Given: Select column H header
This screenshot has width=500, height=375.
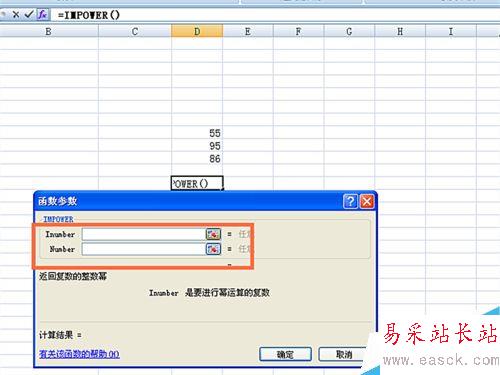Looking at the screenshot, I should 400,32.
